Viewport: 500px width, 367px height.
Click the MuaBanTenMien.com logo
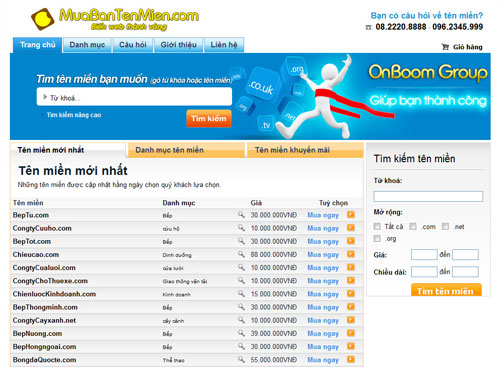[x=115, y=19]
